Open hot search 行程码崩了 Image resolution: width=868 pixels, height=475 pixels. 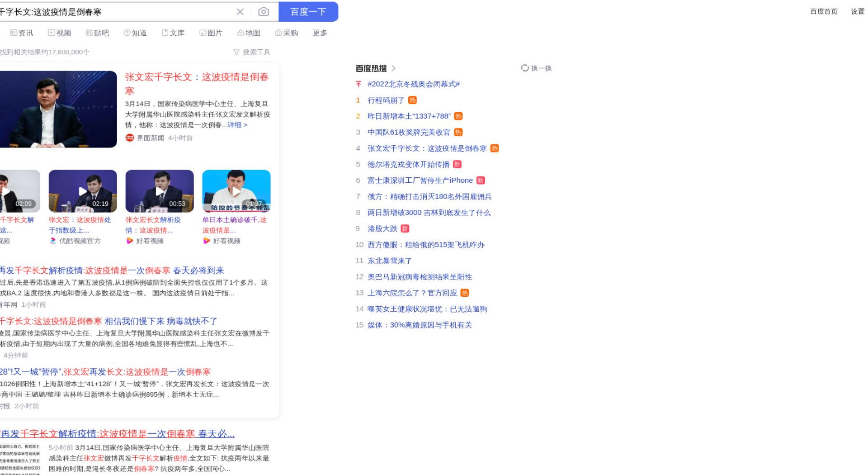[386, 100]
